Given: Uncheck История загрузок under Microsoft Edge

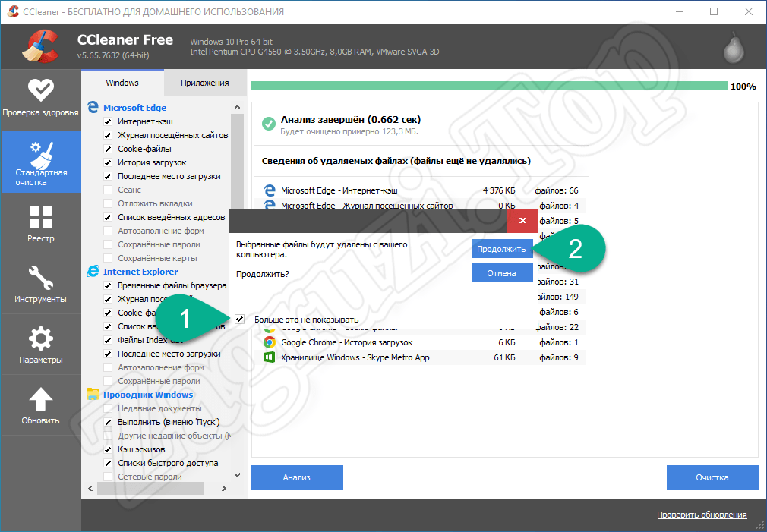Looking at the screenshot, I should click(108, 163).
